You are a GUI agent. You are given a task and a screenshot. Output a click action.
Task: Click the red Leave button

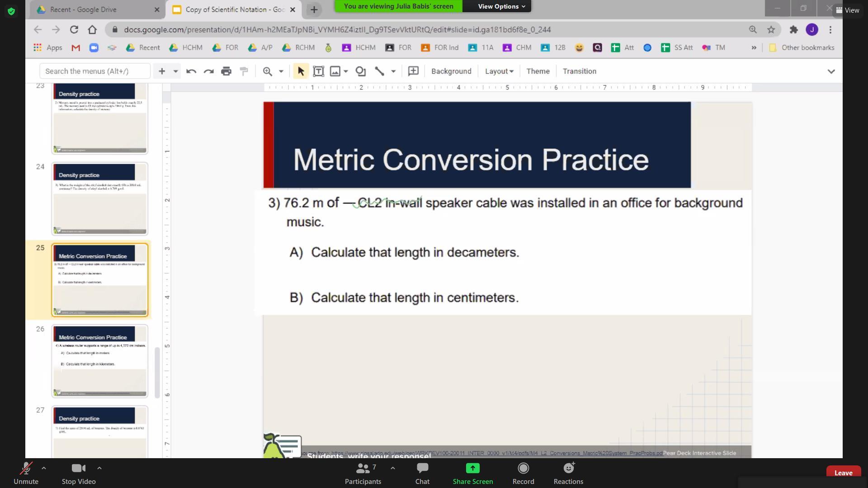(x=843, y=473)
